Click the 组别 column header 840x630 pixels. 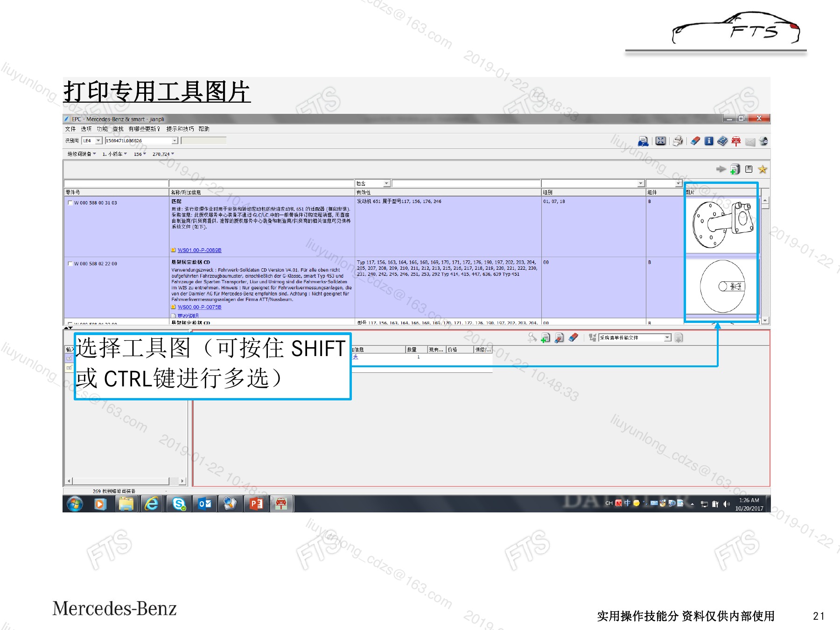pos(594,192)
